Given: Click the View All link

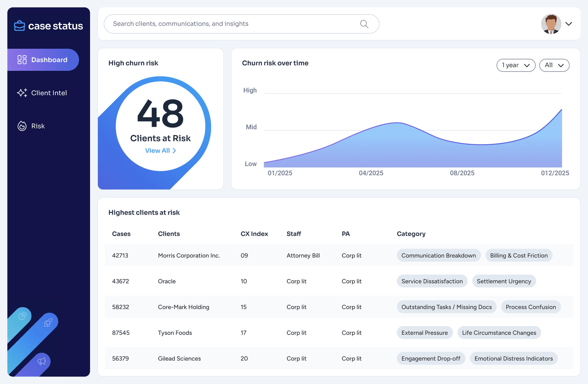Looking at the screenshot, I should (x=160, y=151).
